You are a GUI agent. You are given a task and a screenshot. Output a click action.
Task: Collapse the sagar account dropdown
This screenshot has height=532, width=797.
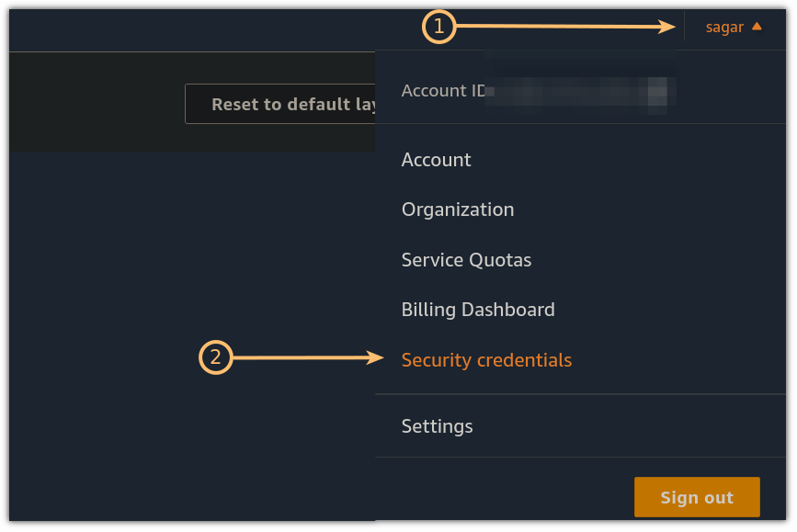pyautogui.click(x=732, y=27)
